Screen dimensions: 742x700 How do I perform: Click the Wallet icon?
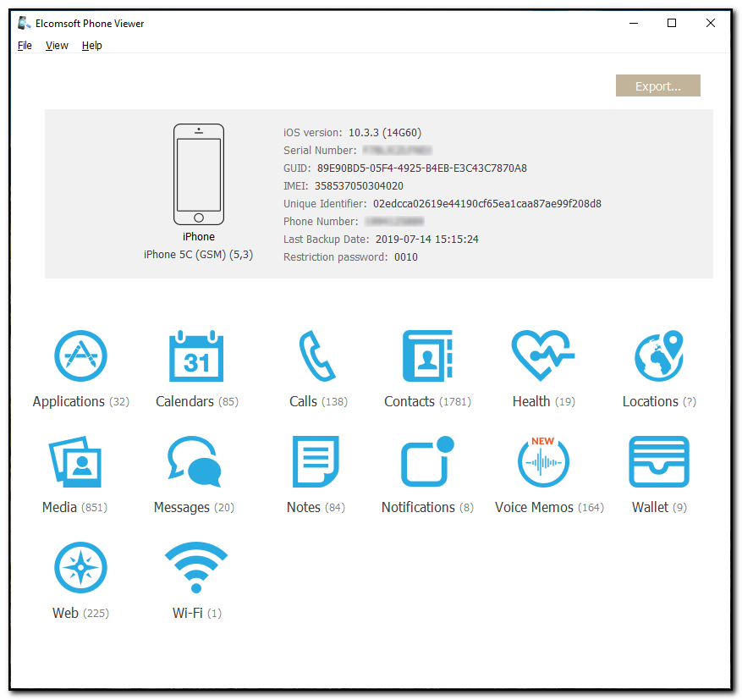pyautogui.click(x=658, y=462)
